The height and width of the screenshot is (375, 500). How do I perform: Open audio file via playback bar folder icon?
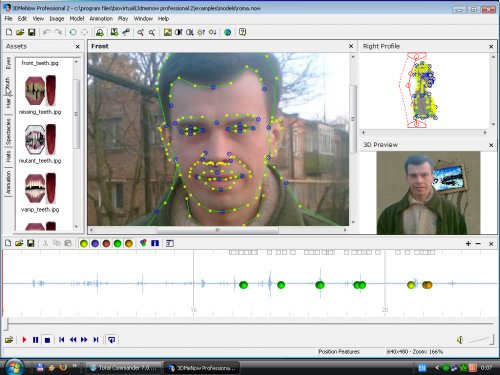(x=9, y=340)
